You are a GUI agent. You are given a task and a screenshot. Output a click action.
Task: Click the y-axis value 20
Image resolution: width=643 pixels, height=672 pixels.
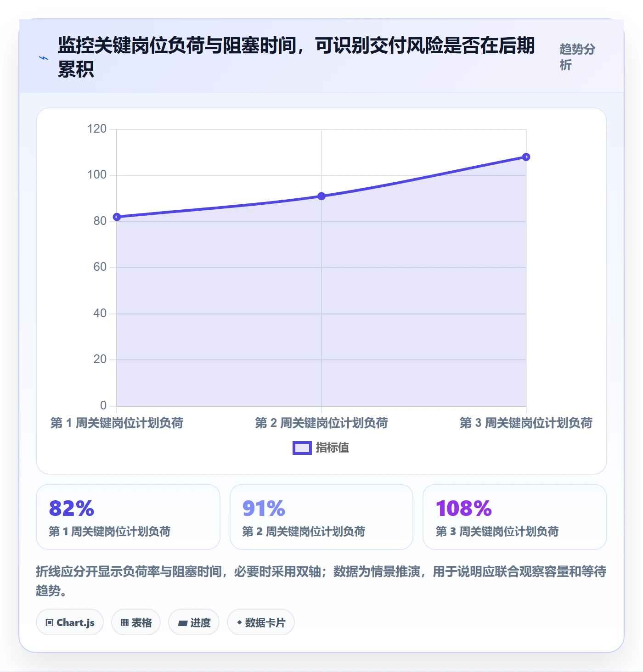pos(100,359)
